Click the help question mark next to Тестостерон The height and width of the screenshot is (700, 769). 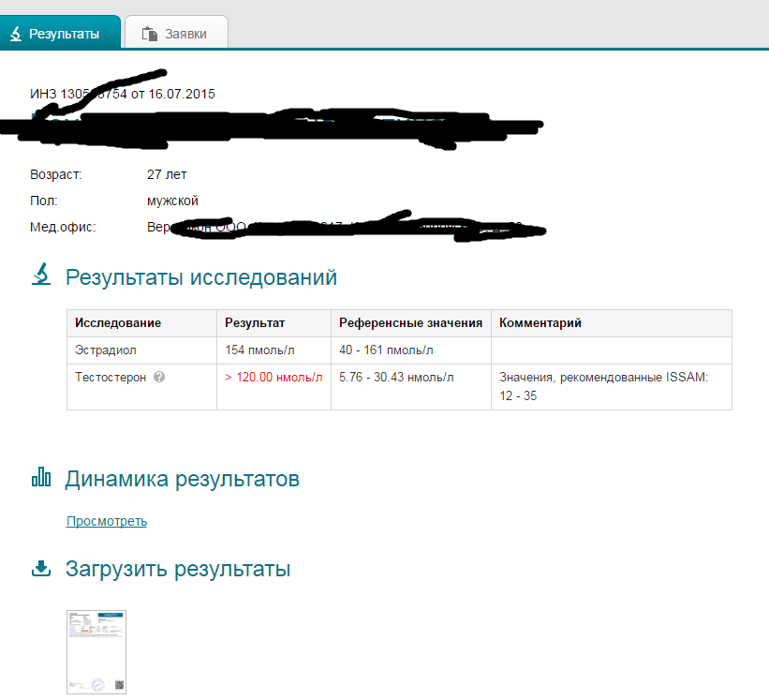pos(159,378)
